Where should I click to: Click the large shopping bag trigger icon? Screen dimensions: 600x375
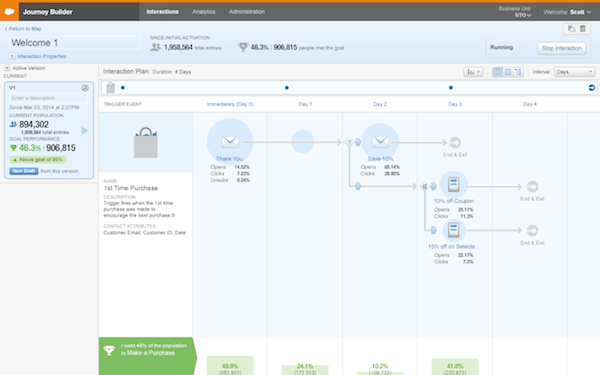tap(145, 143)
